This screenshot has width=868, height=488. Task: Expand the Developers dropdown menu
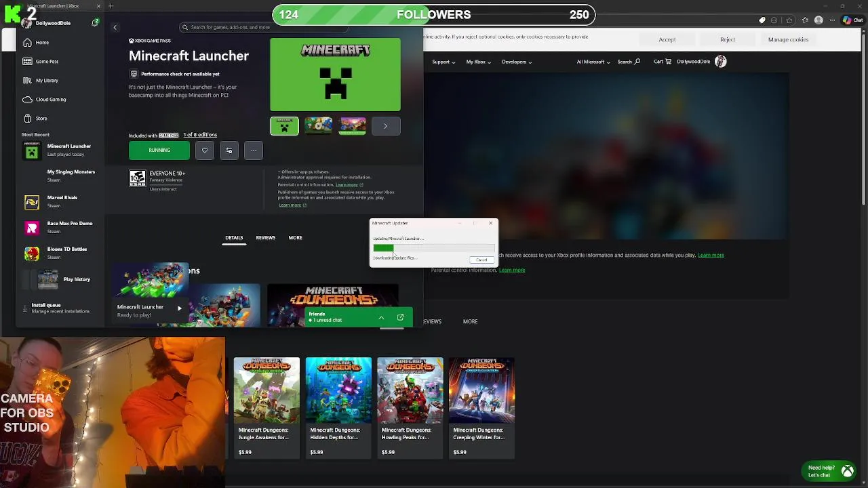tap(517, 62)
